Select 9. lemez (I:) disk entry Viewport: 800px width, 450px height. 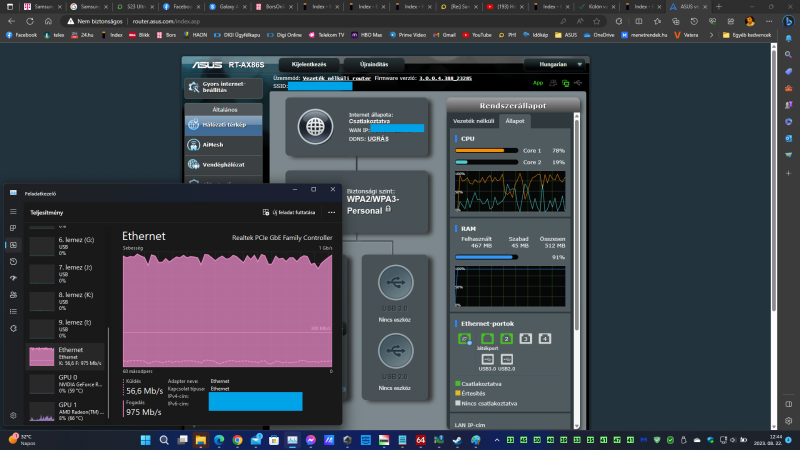tap(65, 329)
